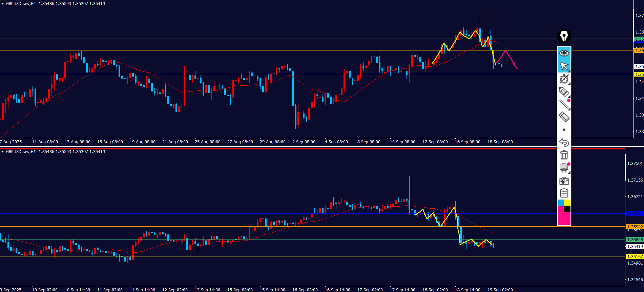
Task: Select the straight line drawing tool
Action: tap(564, 104)
